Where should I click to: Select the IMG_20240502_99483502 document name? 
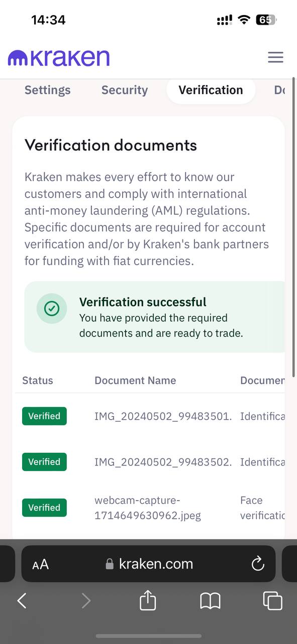click(163, 462)
